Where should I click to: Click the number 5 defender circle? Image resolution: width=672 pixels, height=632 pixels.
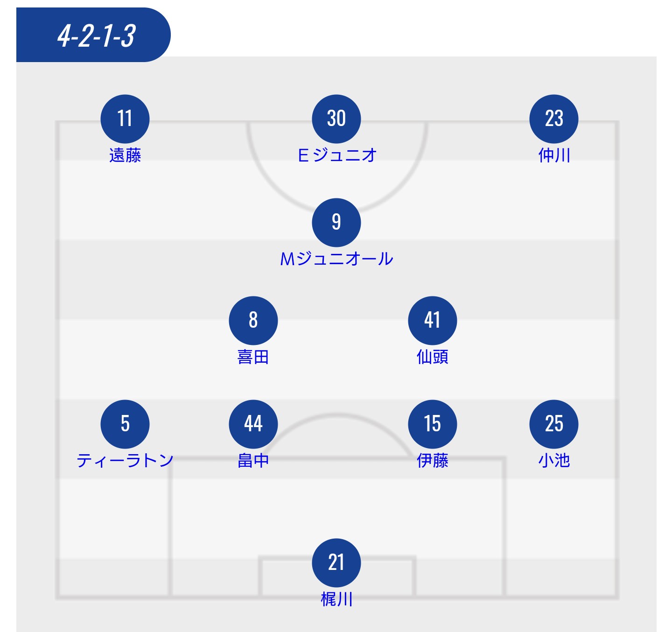(125, 424)
